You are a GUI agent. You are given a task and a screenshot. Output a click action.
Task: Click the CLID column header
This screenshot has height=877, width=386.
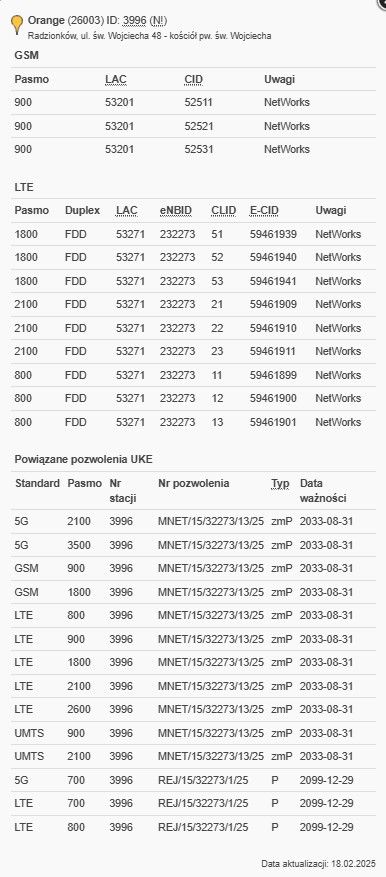(x=223, y=210)
